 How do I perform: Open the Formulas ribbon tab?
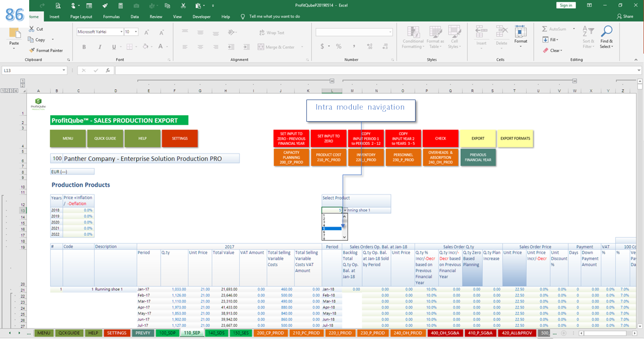click(x=111, y=17)
